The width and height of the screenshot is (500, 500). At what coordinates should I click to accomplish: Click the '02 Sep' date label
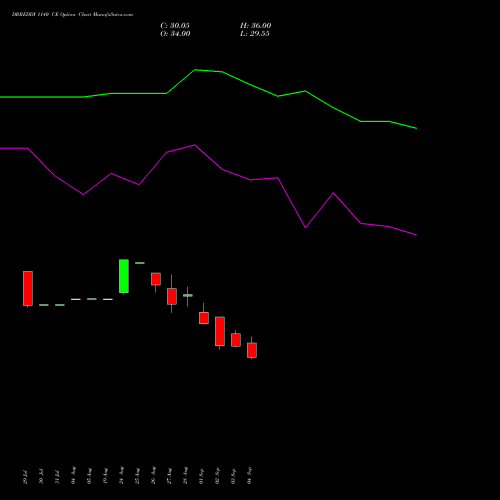(x=217, y=476)
